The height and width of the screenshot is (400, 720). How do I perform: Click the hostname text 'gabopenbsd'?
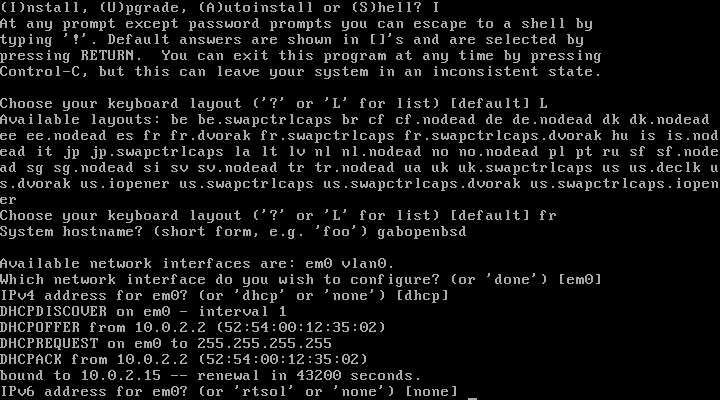(x=422, y=231)
